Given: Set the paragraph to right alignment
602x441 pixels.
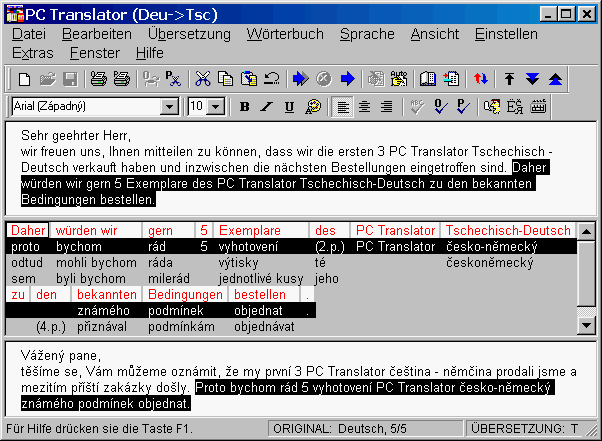Looking at the screenshot, I should pyautogui.click(x=387, y=107).
